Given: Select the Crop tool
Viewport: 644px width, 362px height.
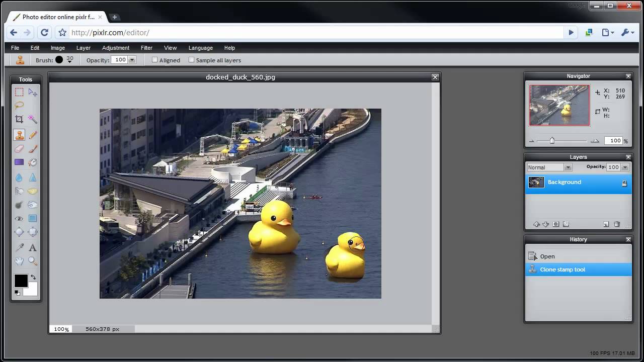Looking at the screenshot, I should (x=19, y=119).
